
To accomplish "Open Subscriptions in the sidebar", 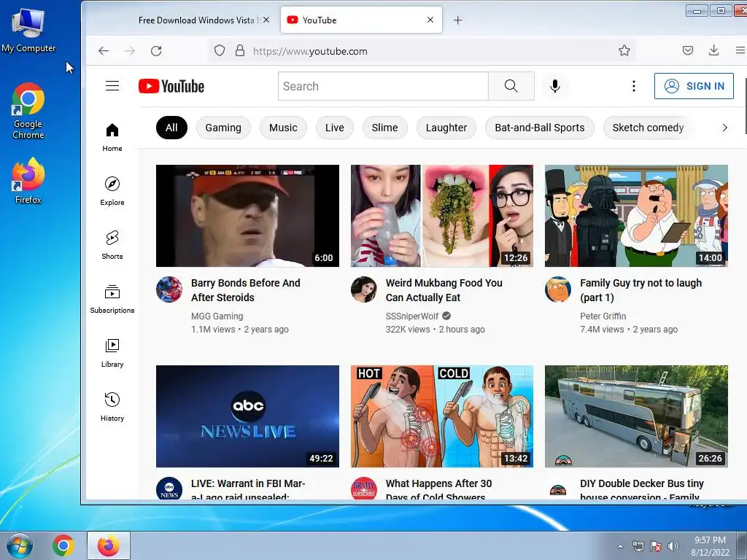I will [112, 298].
